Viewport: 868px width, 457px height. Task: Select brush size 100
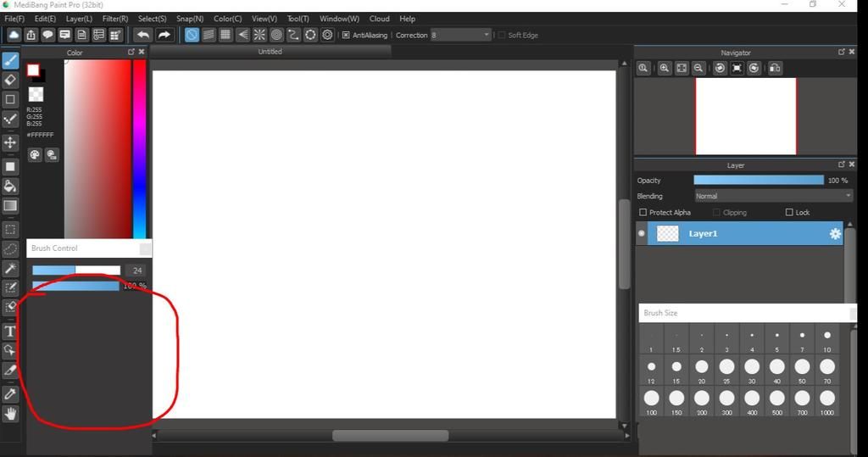(652, 402)
